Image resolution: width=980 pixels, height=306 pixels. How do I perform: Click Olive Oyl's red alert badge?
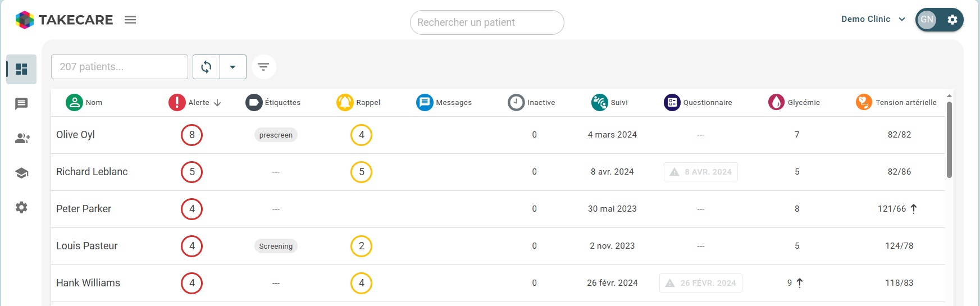(192, 135)
